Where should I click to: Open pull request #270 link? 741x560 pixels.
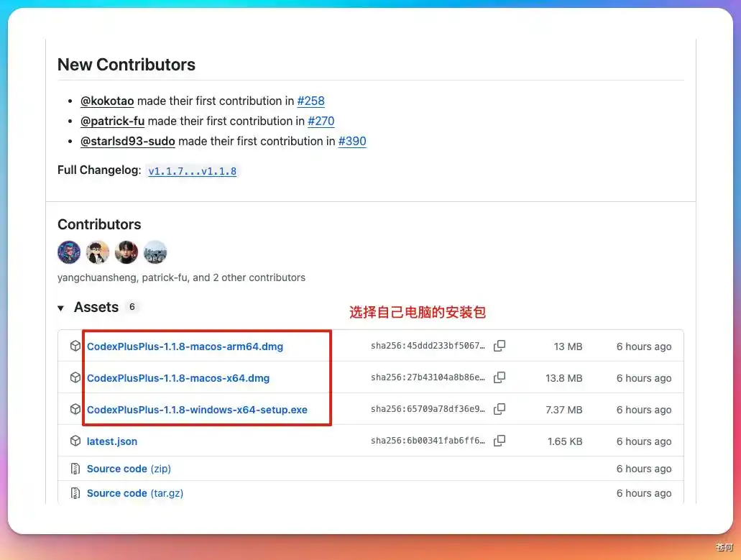click(321, 121)
